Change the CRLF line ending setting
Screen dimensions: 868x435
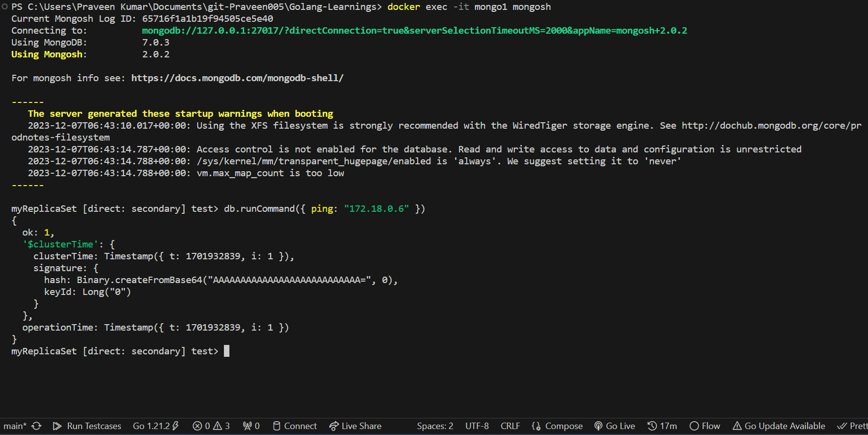click(x=510, y=426)
